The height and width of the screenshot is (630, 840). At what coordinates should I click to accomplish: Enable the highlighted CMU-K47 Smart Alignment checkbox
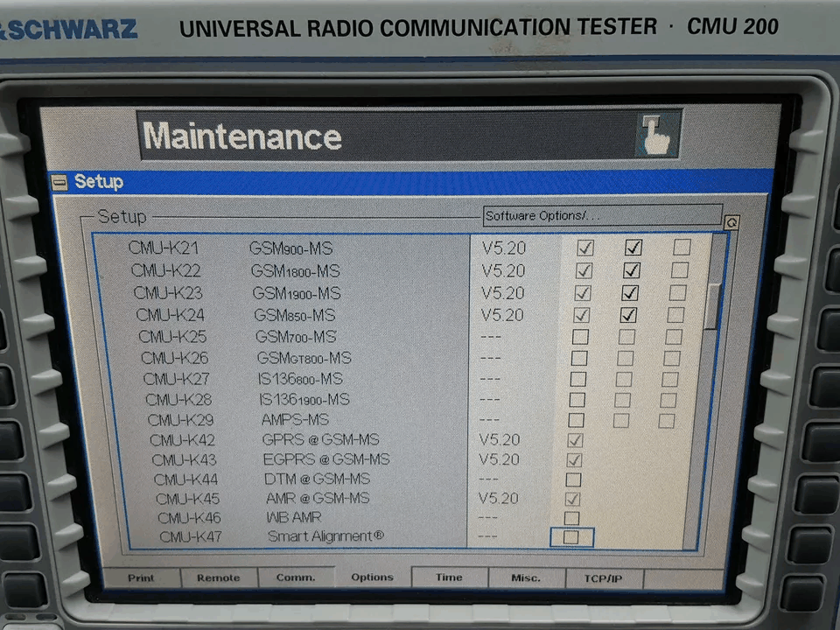[571, 536]
